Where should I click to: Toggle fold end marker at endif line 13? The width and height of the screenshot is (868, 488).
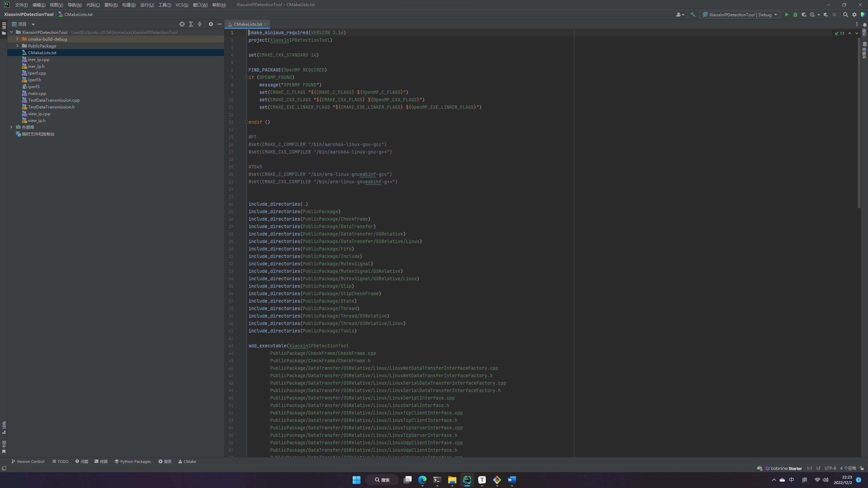click(x=246, y=122)
